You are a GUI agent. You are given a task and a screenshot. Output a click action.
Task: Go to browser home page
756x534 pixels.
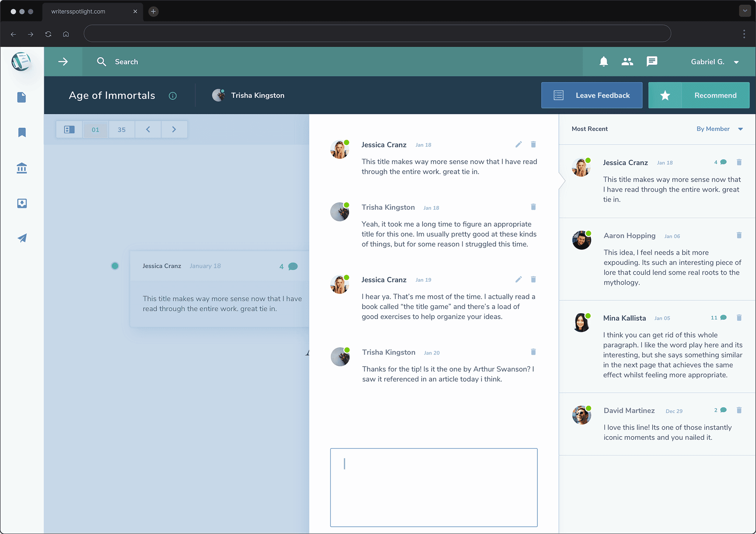pyautogui.click(x=66, y=34)
